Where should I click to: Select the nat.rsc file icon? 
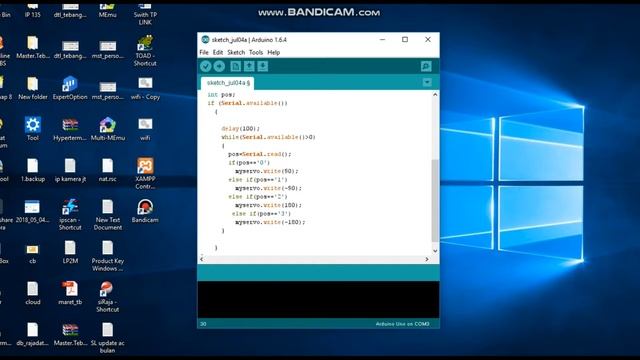point(107,170)
